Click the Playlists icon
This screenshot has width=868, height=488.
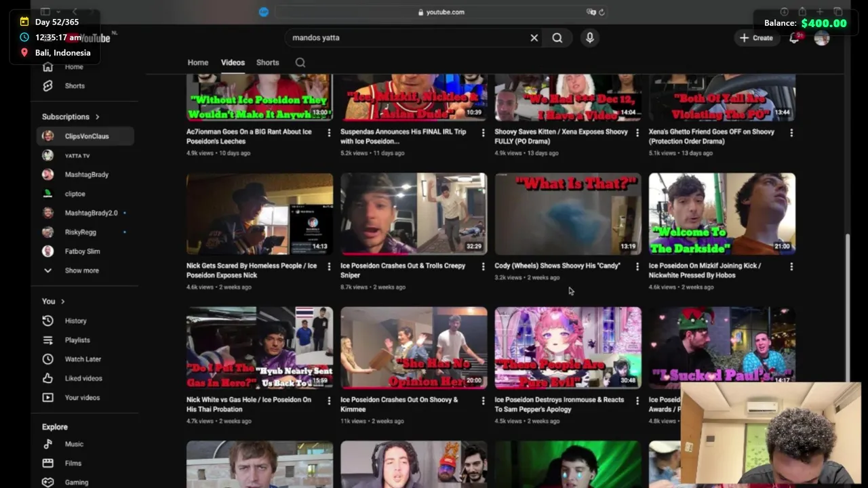click(47, 340)
